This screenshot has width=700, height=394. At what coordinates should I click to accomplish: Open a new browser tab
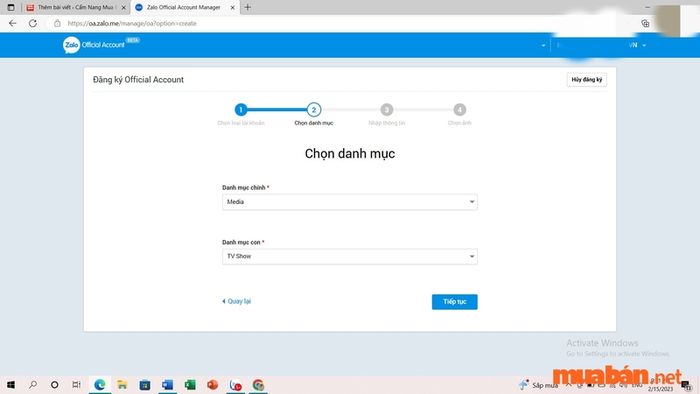click(x=248, y=7)
